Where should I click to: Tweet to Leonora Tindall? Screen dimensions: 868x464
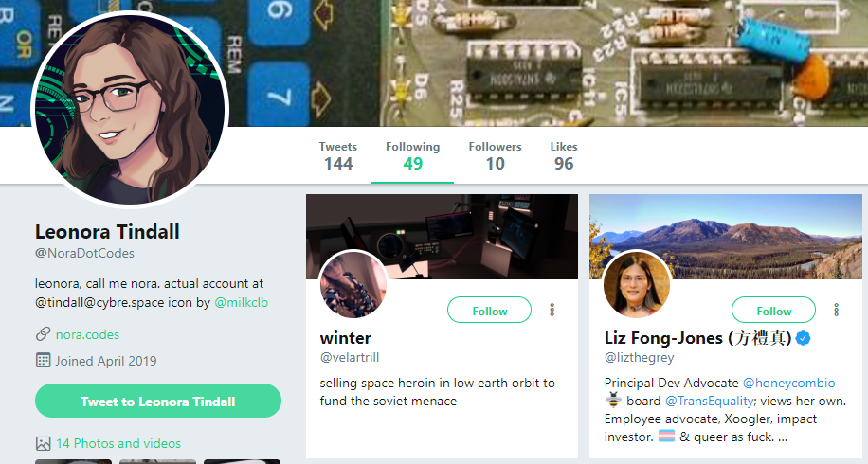coord(157,401)
